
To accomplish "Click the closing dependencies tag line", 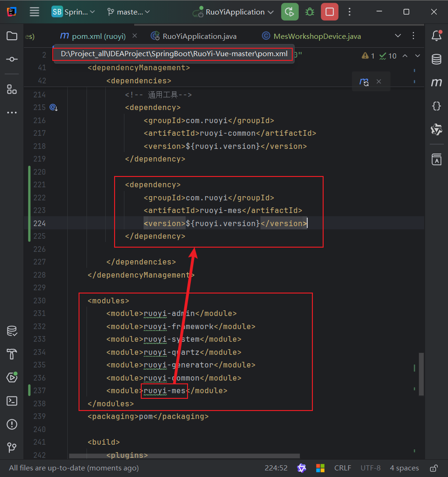I will pos(141,262).
